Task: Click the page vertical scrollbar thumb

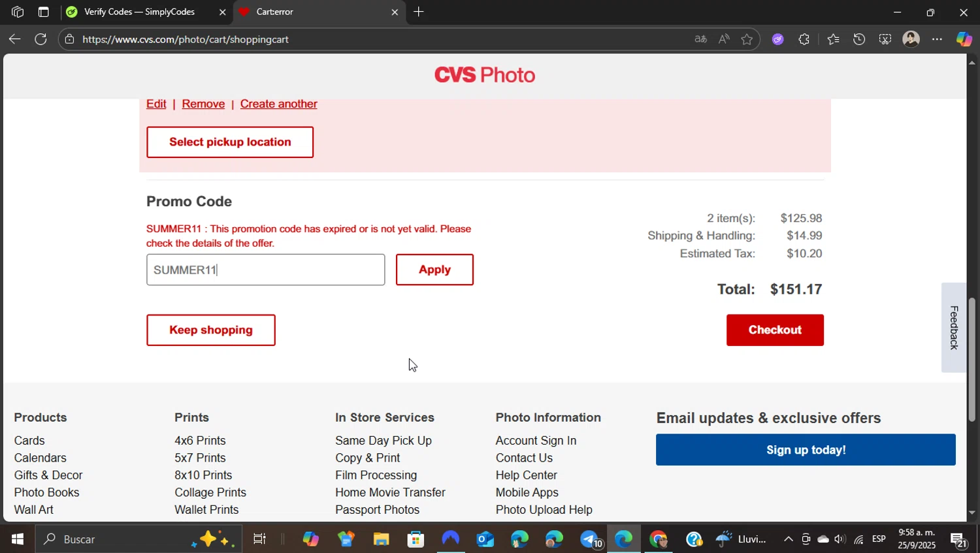Action: 972,359
